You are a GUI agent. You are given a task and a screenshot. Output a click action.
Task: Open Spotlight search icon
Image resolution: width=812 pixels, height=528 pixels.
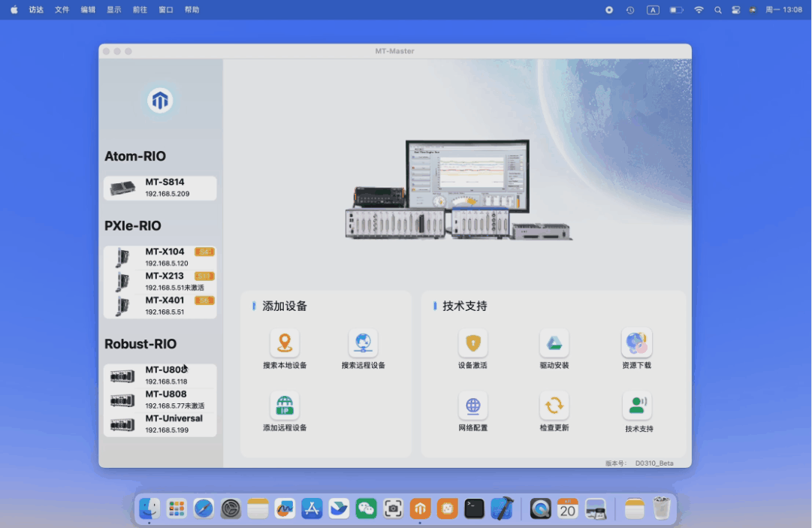click(x=718, y=10)
